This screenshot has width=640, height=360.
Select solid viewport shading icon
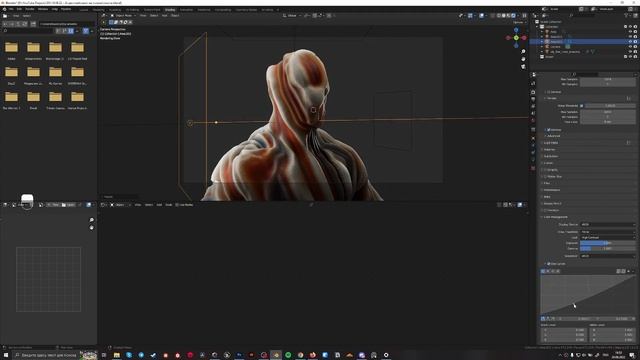tap(503, 16)
